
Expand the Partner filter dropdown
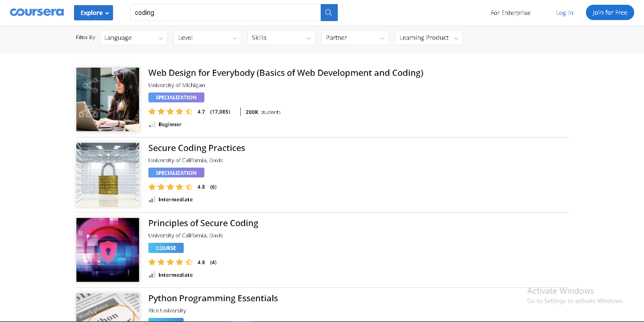pos(355,38)
